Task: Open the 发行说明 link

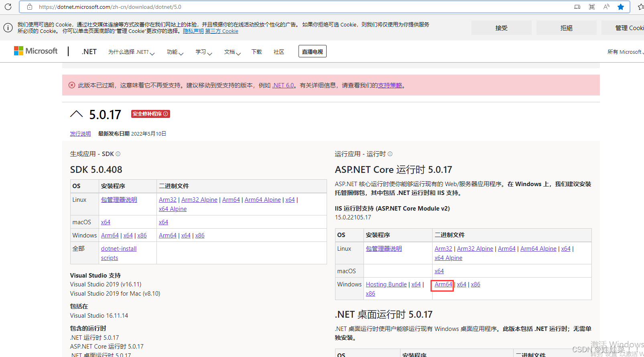Action: [80, 134]
